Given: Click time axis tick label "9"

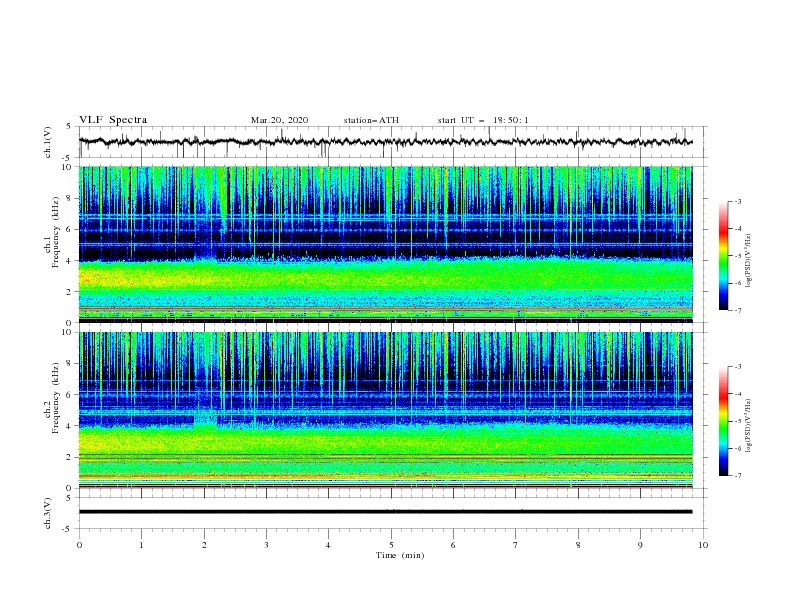Looking at the screenshot, I should tap(640, 545).
